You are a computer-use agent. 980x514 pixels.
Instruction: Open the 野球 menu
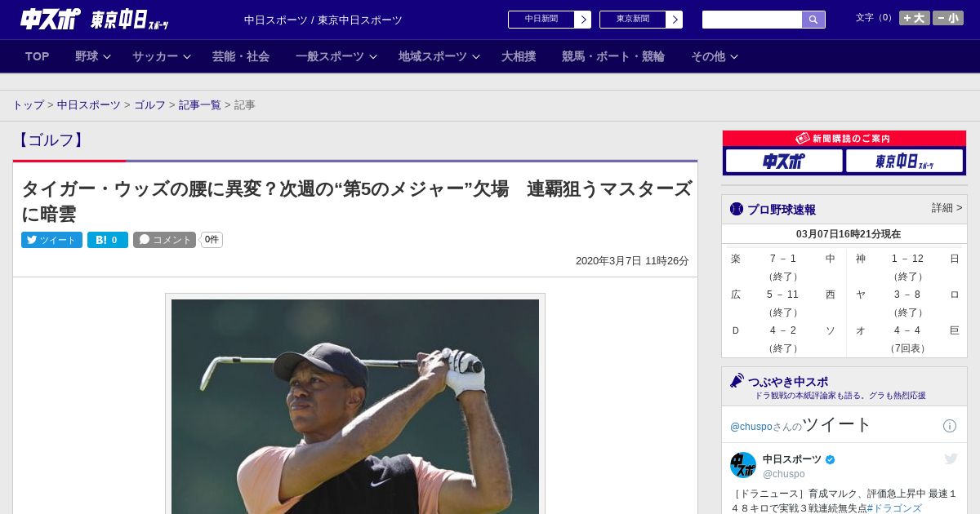[87, 56]
